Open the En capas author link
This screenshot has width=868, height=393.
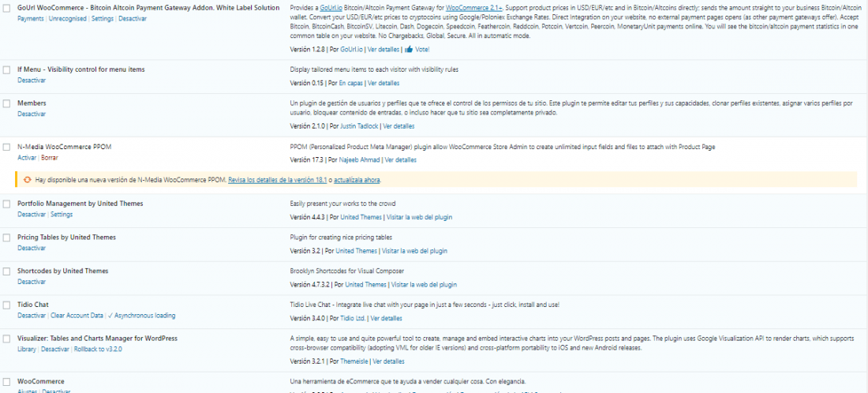tap(351, 83)
